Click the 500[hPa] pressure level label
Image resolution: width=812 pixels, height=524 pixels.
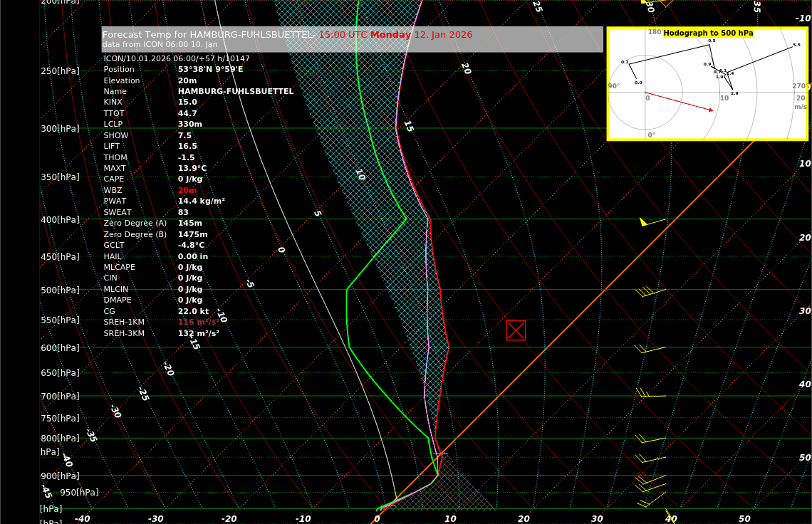point(60,290)
